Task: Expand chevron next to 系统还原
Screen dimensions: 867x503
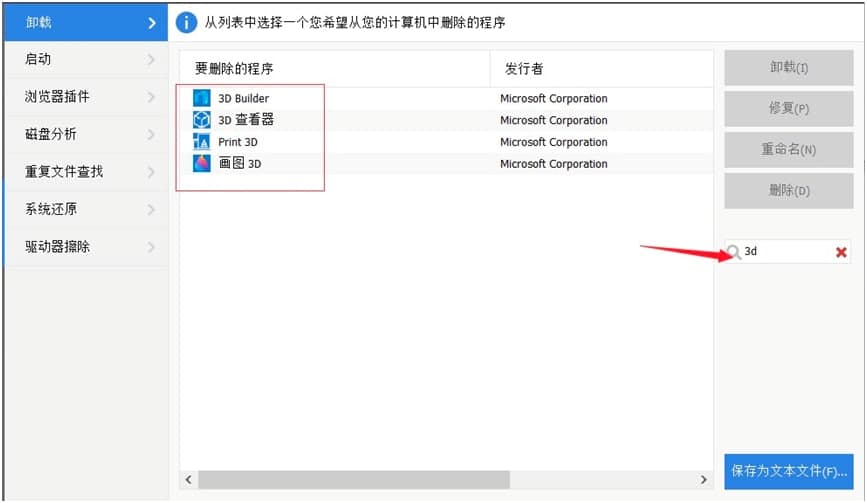Action: 151,210
